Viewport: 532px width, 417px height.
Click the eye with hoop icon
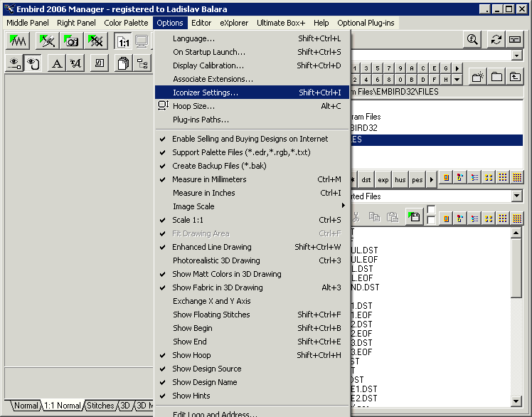[x=33, y=63]
